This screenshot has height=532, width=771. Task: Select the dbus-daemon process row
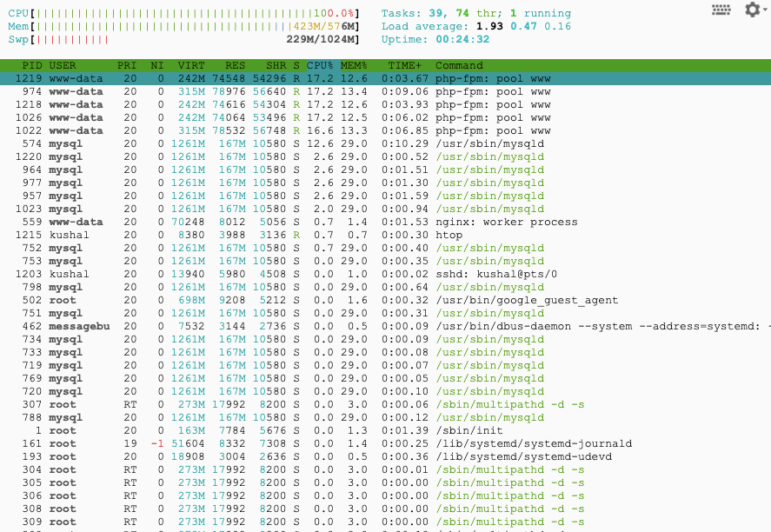(x=386, y=326)
